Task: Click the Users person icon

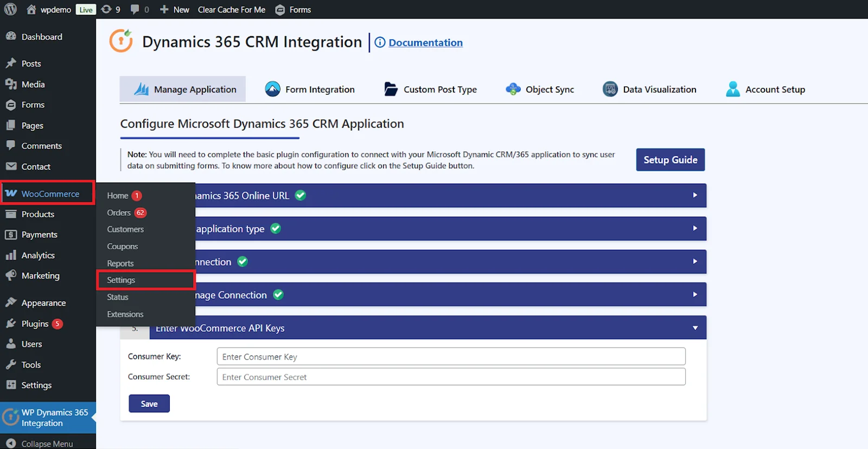Action: point(11,344)
